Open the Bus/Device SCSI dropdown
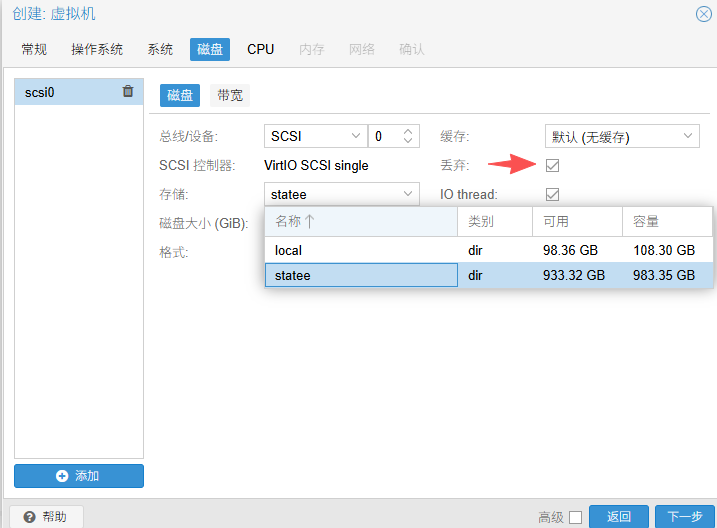 pyautogui.click(x=315, y=136)
